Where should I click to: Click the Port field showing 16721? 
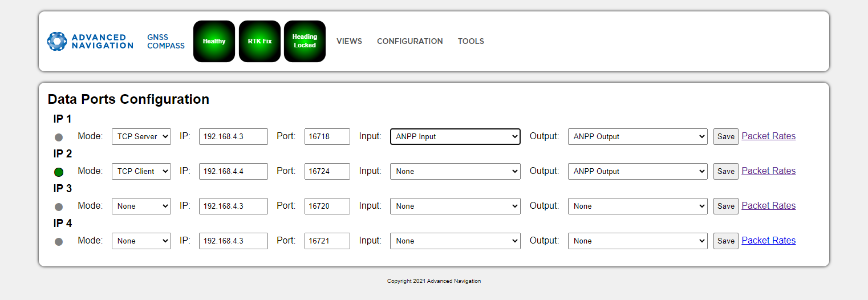pyautogui.click(x=327, y=241)
